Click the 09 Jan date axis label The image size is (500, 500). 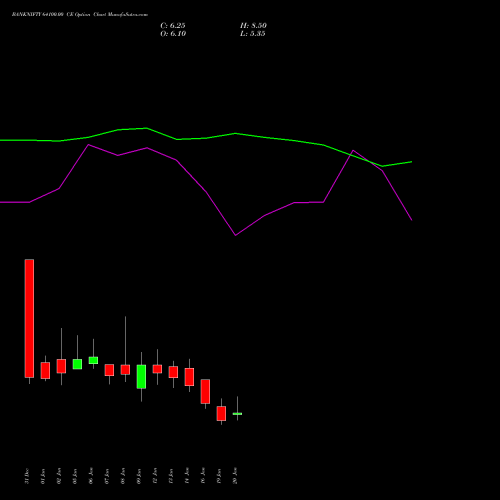(139, 476)
